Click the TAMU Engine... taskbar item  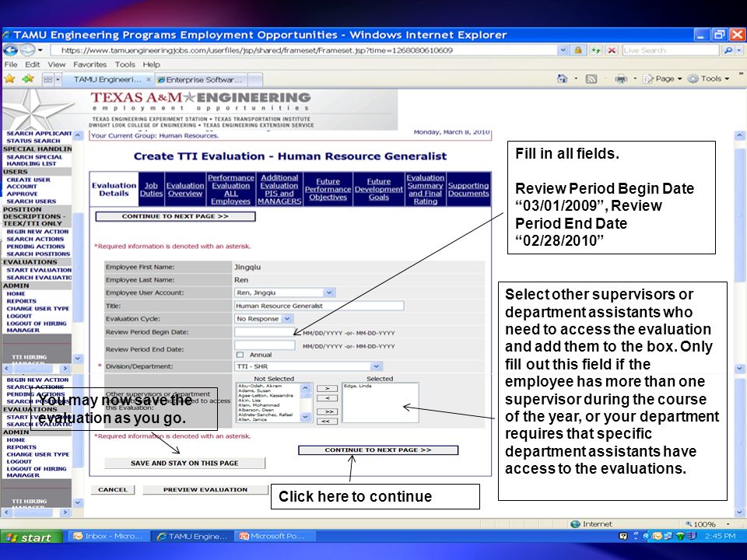tap(191, 536)
